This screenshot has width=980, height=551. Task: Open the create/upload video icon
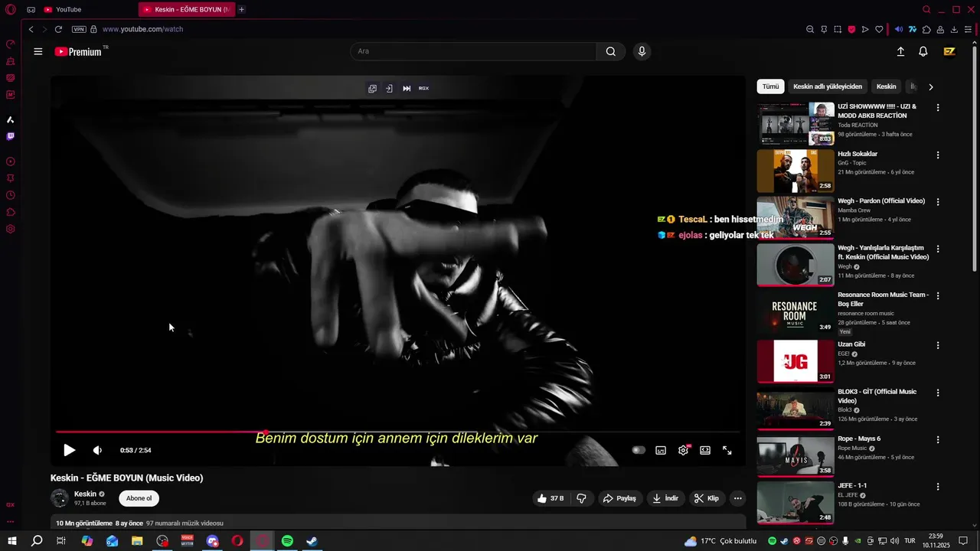click(x=900, y=51)
